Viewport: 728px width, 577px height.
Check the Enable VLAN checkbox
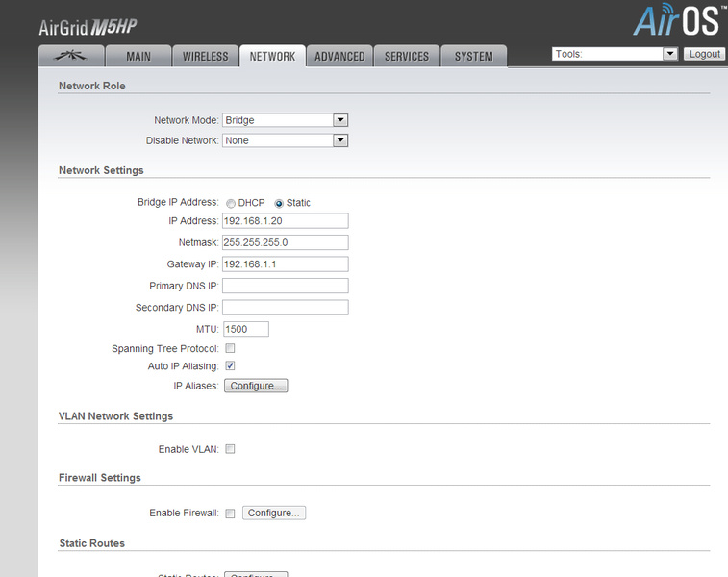(x=230, y=449)
